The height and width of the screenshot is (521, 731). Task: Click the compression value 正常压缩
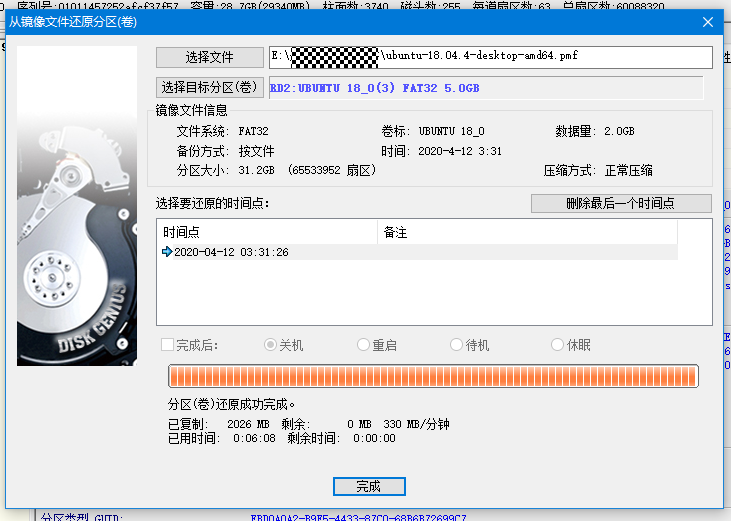[x=628, y=171]
